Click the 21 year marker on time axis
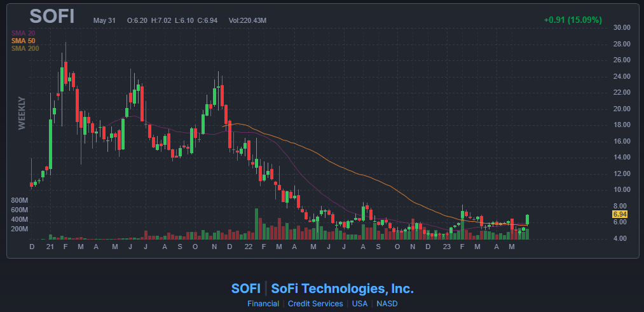This screenshot has width=644, height=312. pos(50,247)
